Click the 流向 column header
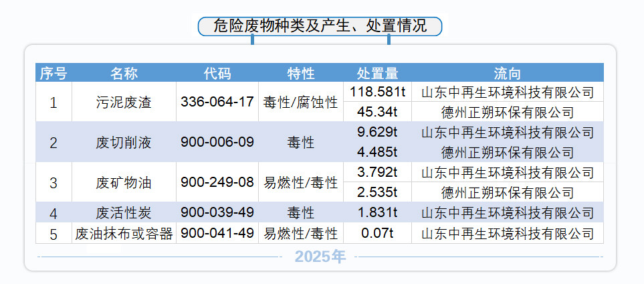Image resolution: width=644 pixels, height=284 pixels. pos(507,73)
